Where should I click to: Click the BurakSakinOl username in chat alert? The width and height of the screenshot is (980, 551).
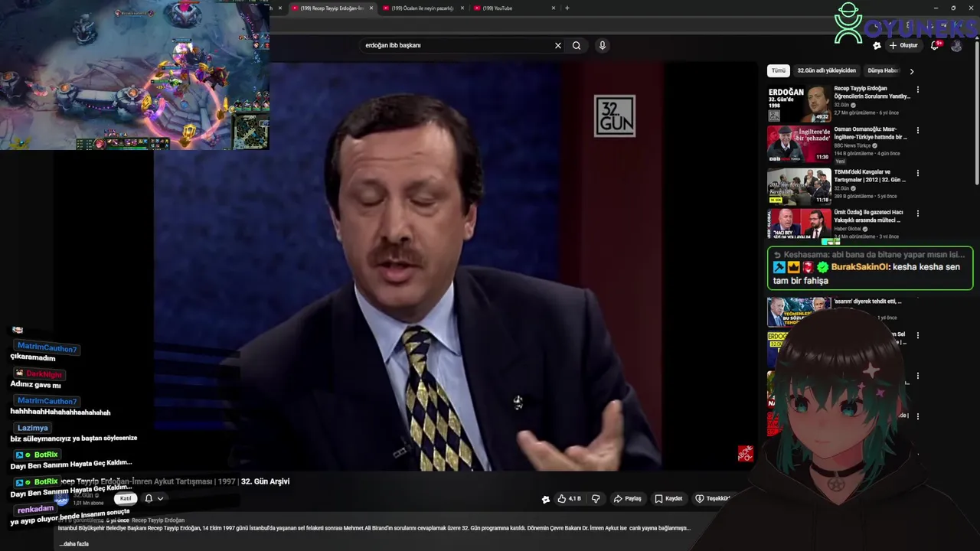(x=860, y=267)
